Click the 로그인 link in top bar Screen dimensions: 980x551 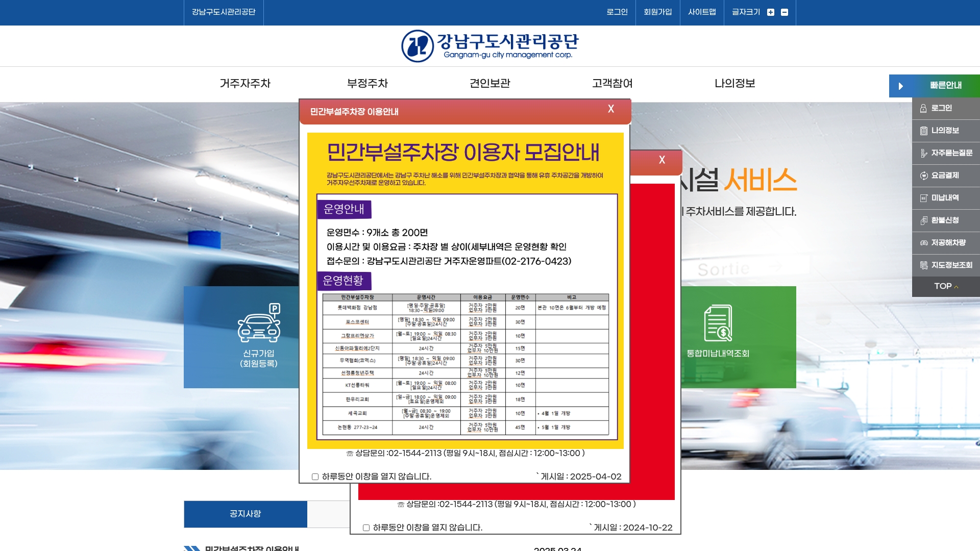click(x=617, y=12)
